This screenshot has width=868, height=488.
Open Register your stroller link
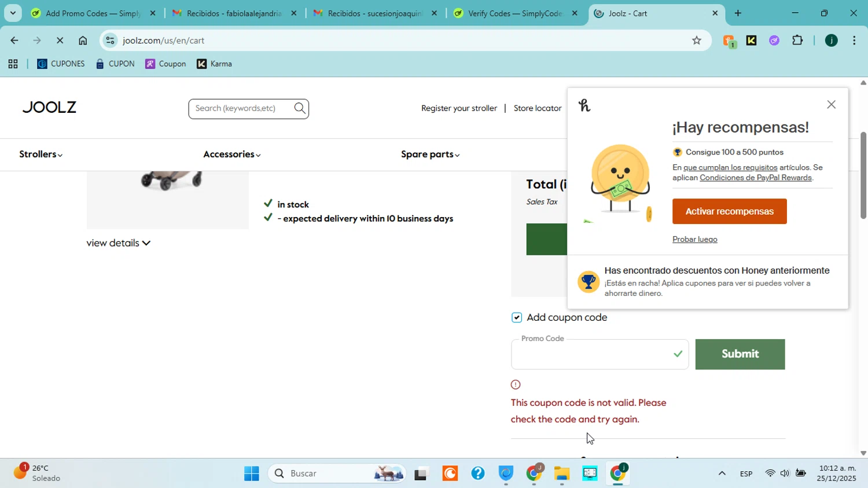(x=459, y=108)
